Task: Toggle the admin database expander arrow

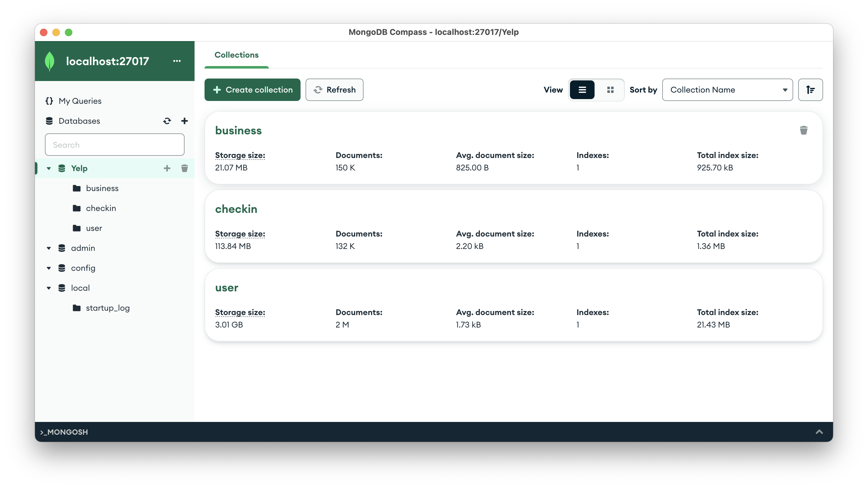Action: point(49,248)
